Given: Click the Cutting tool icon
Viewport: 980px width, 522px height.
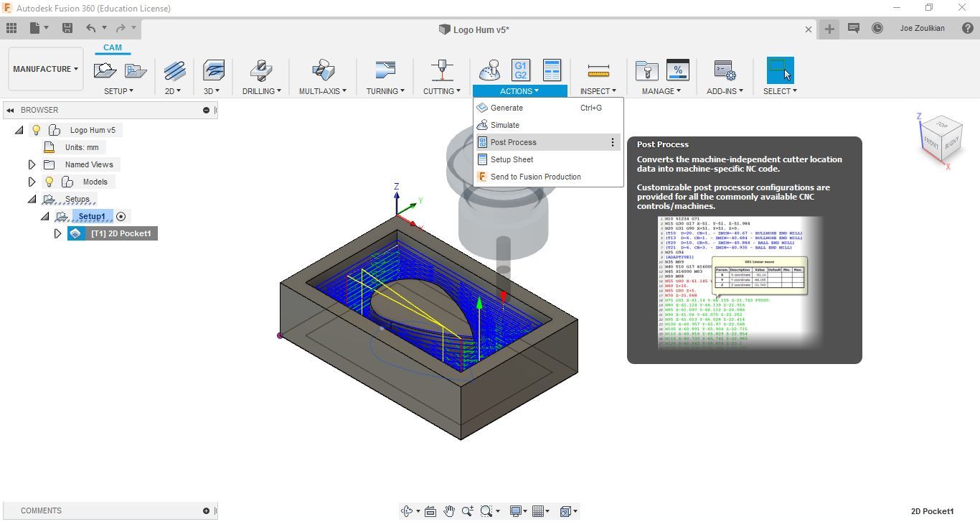Looking at the screenshot, I should [442, 70].
